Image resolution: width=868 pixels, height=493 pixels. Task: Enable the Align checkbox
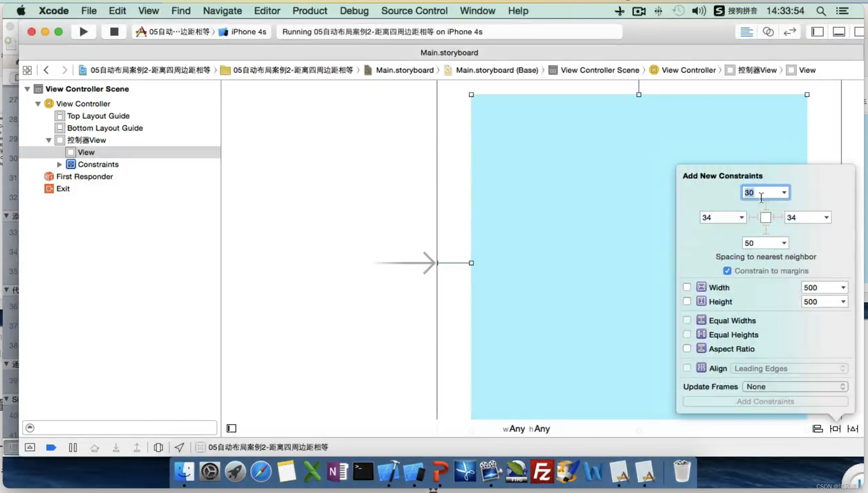click(687, 368)
